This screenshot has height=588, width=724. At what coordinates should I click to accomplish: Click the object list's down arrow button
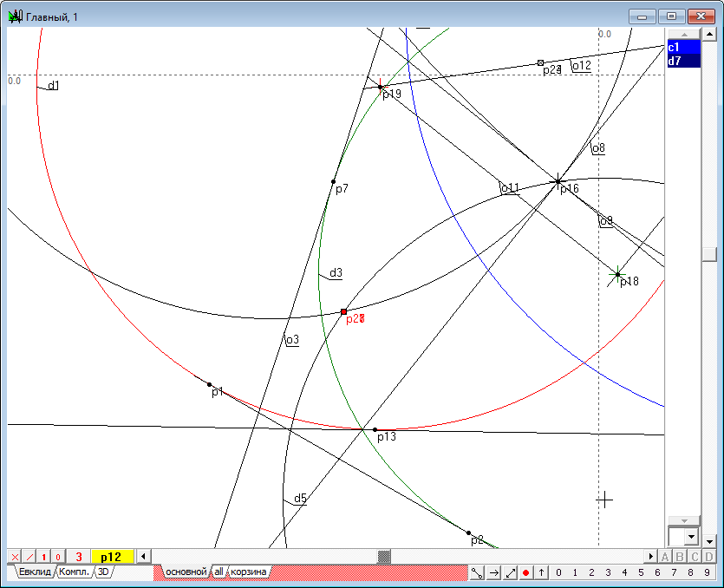click(684, 521)
